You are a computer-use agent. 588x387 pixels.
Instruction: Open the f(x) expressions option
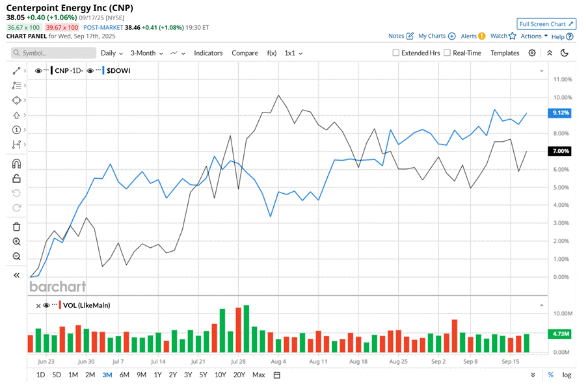pos(271,53)
